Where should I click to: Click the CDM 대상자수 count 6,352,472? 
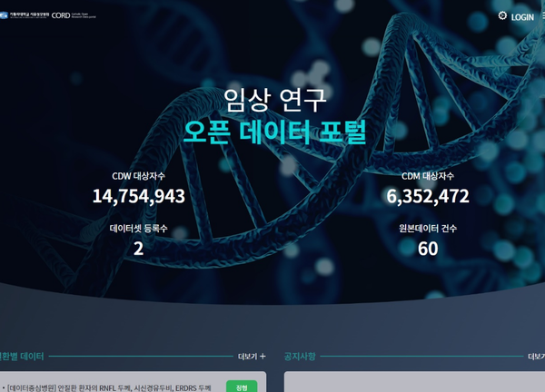coord(428,196)
